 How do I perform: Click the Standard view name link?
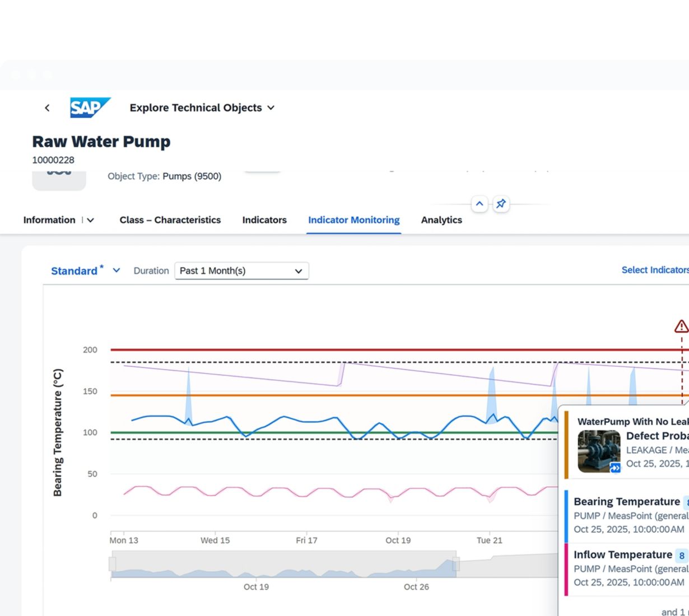tap(74, 271)
